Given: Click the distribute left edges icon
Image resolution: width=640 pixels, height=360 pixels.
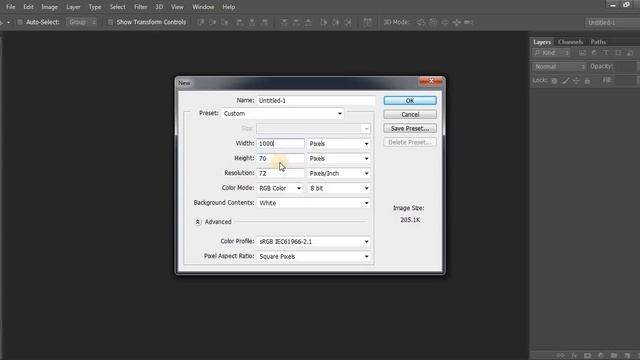Looking at the screenshot, I should coord(324,22).
